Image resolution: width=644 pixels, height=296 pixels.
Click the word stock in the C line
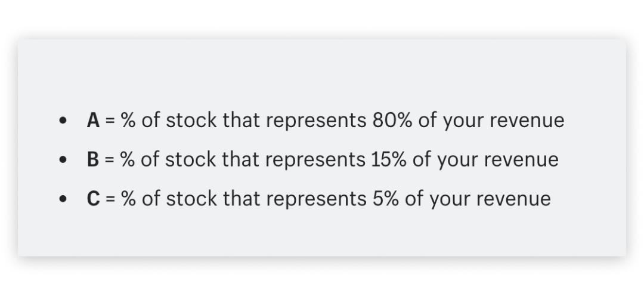[191, 199]
